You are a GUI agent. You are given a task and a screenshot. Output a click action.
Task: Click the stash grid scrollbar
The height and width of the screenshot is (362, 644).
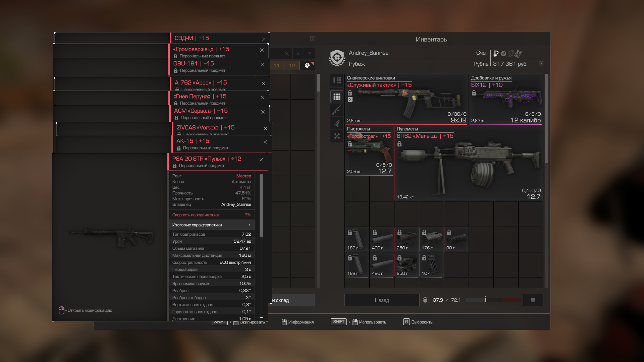coord(318,83)
